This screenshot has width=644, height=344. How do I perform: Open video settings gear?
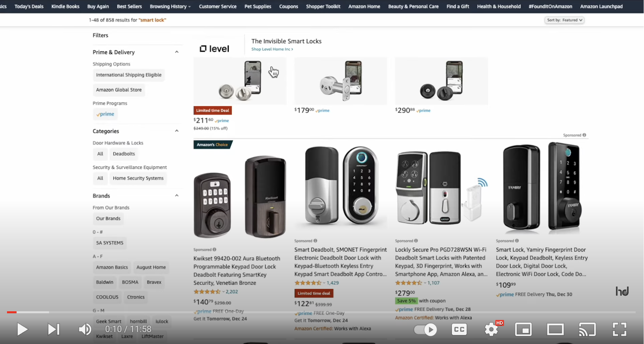491,330
